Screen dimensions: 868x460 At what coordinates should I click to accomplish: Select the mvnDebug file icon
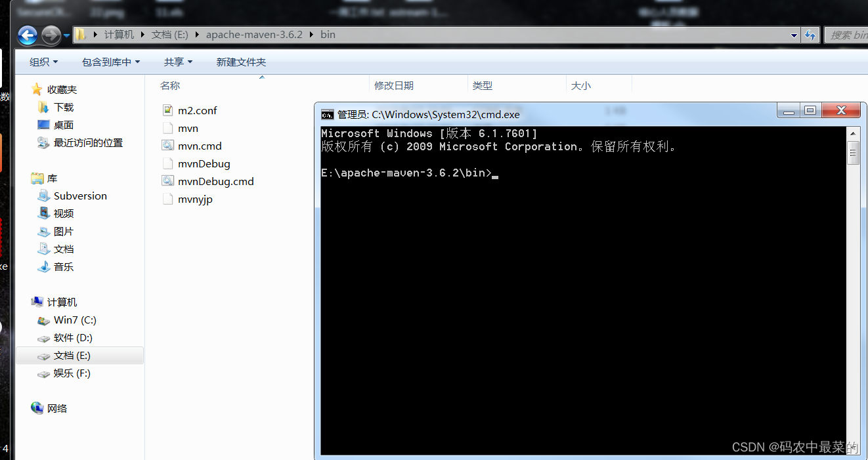(x=167, y=163)
